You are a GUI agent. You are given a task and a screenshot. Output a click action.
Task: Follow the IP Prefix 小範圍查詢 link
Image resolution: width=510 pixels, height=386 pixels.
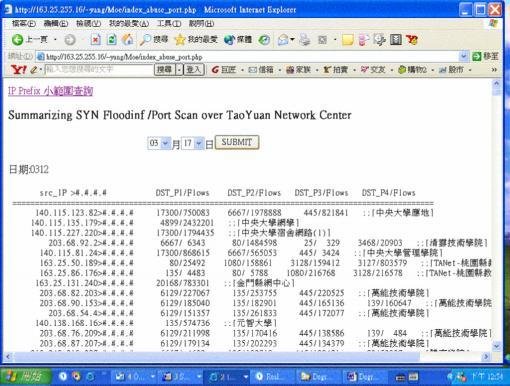pos(50,91)
